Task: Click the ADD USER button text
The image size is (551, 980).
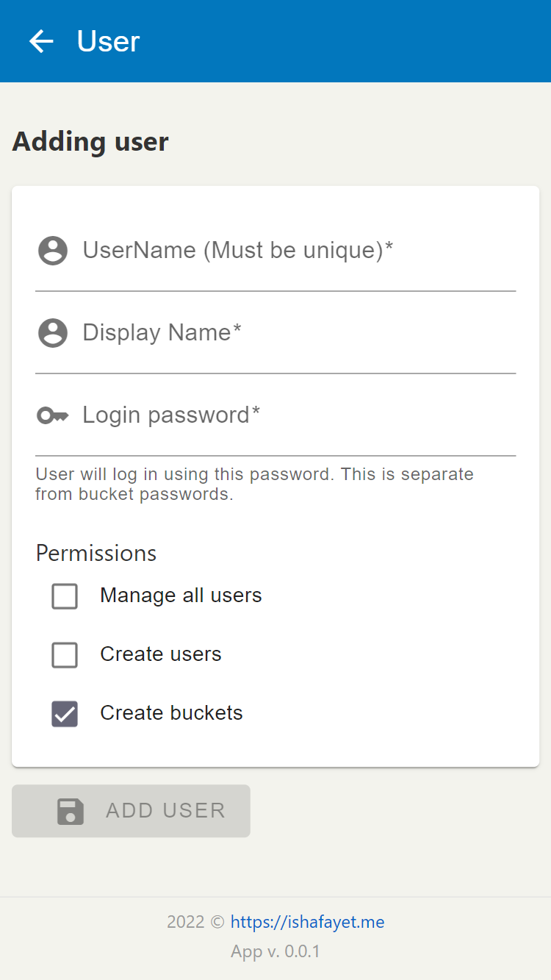Action: point(166,811)
